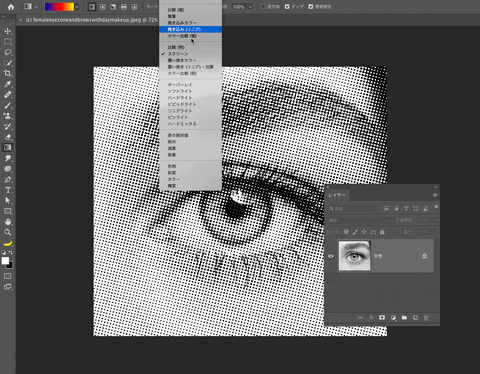Open the layer blend mode dropdown

(x=360, y=220)
